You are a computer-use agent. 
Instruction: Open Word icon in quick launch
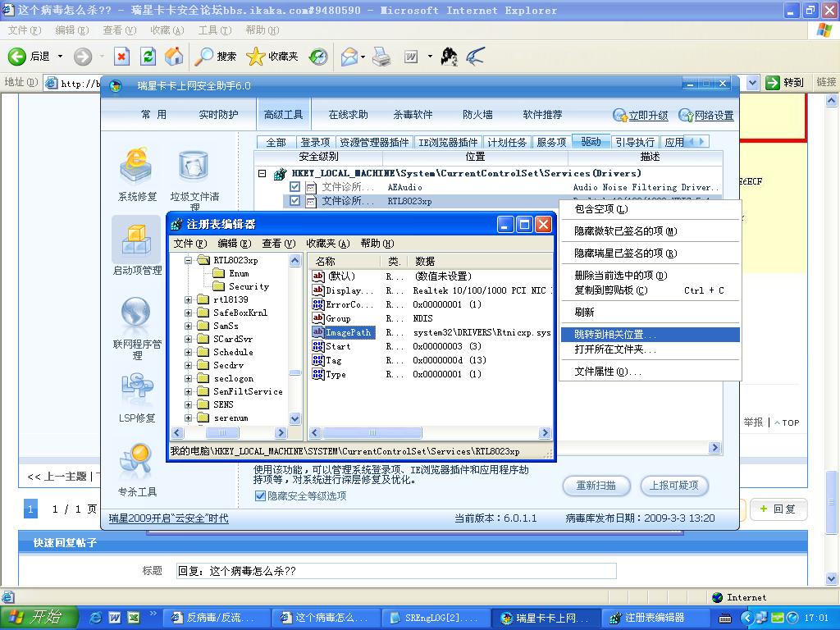pos(114,618)
